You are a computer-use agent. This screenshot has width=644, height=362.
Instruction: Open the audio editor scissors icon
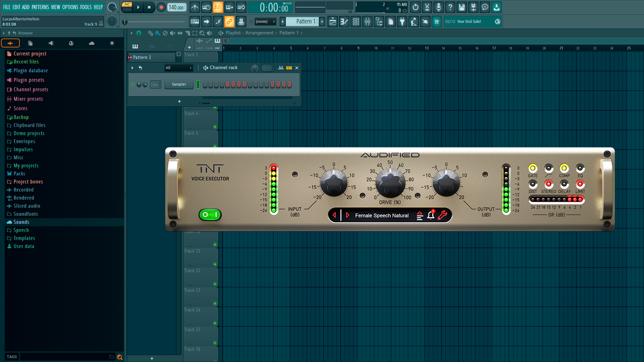(x=427, y=7)
